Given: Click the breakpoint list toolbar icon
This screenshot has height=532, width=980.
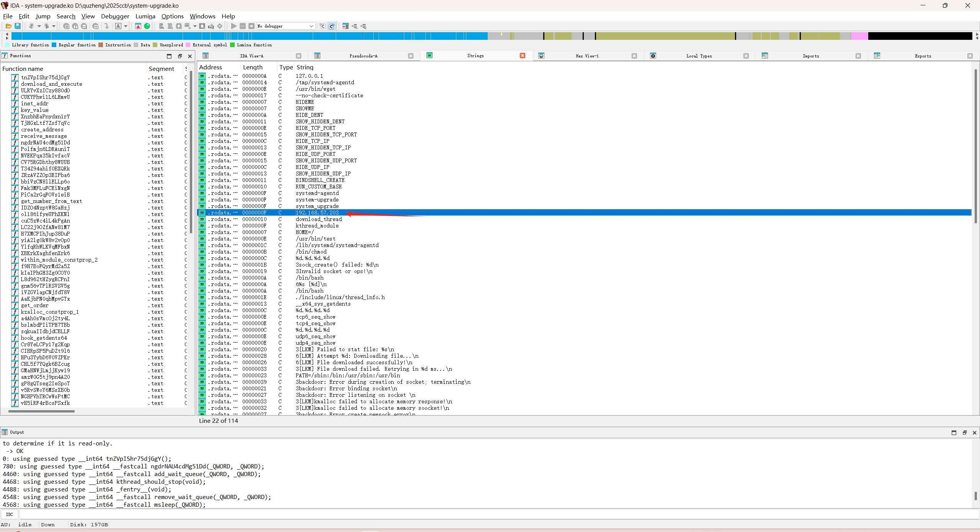Looking at the screenshot, I should (345, 26).
